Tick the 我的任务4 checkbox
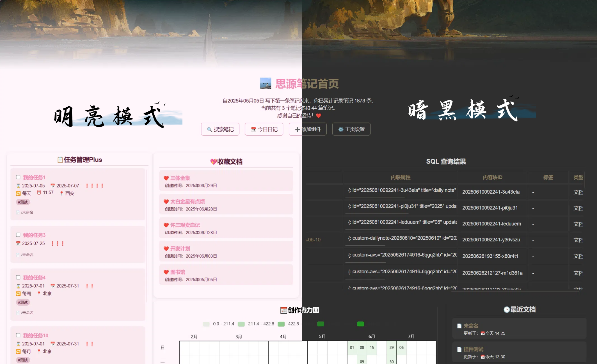This screenshot has height=364, width=597. (18, 277)
